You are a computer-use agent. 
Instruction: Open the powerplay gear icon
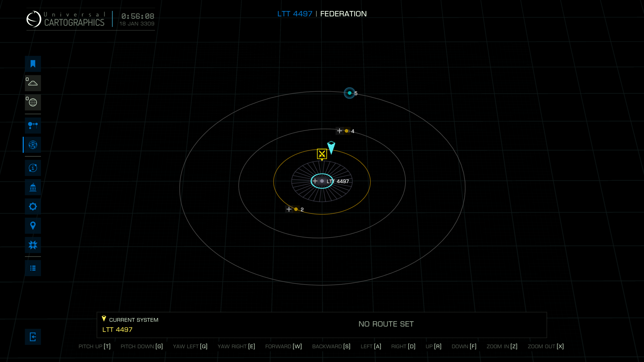pyautogui.click(x=33, y=206)
